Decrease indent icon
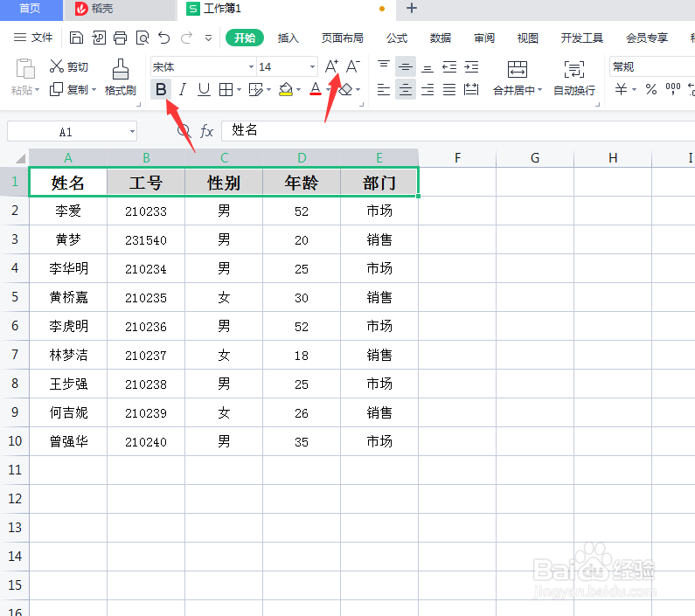Image resolution: width=695 pixels, height=616 pixels. click(x=449, y=66)
